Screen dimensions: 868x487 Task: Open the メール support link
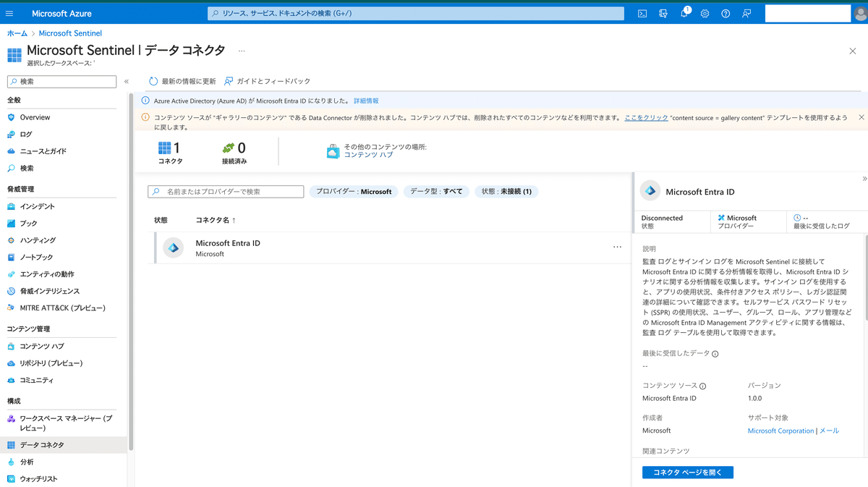[829, 431]
